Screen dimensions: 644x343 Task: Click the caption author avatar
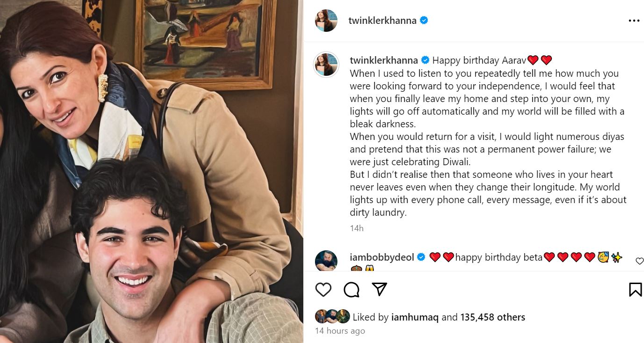pyautogui.click(x=326, y=64)
